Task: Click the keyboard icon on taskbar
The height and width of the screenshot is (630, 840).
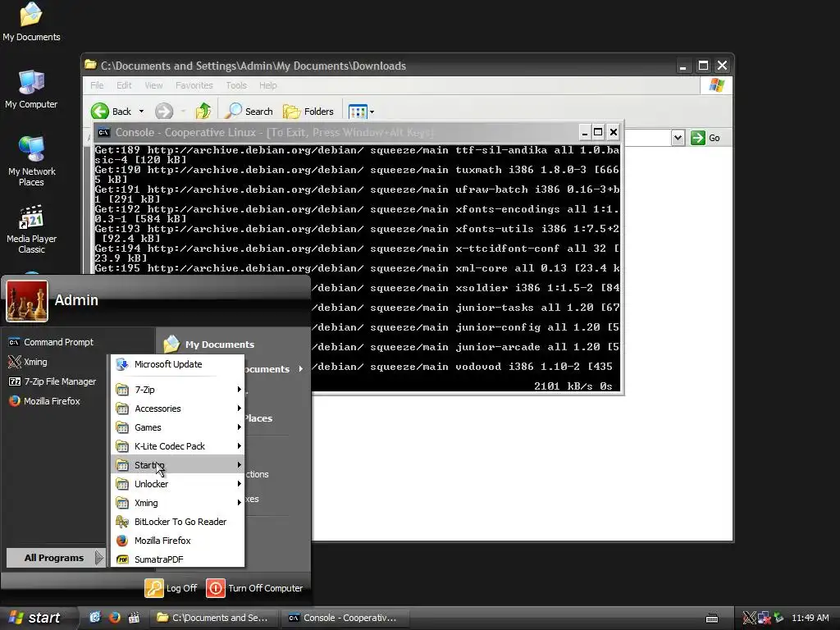Action: [712, 619]
